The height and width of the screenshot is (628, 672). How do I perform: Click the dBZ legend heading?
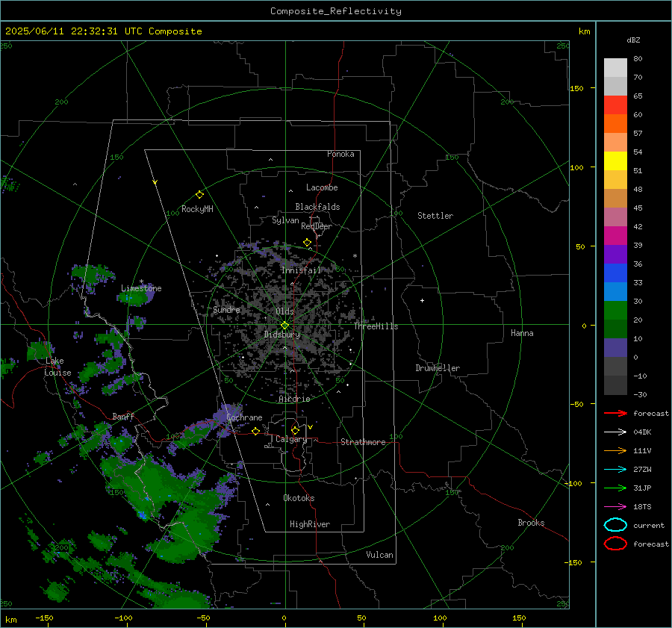633,40
